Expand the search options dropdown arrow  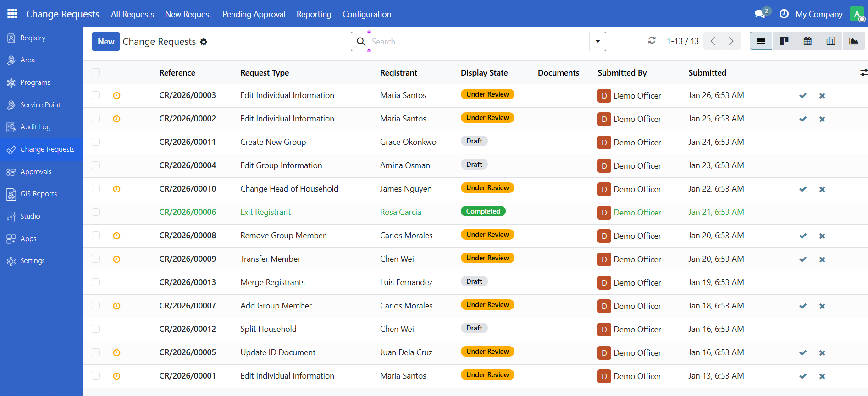tap(597, 41)
